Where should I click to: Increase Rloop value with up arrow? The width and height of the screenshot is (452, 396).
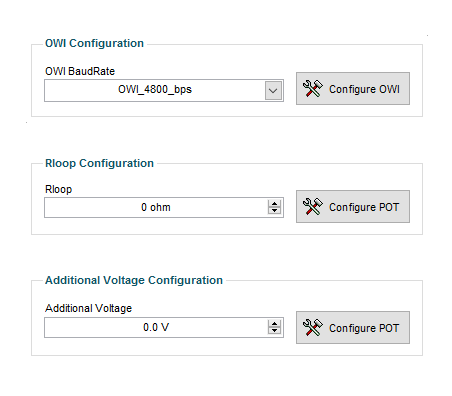click(274, 203)
